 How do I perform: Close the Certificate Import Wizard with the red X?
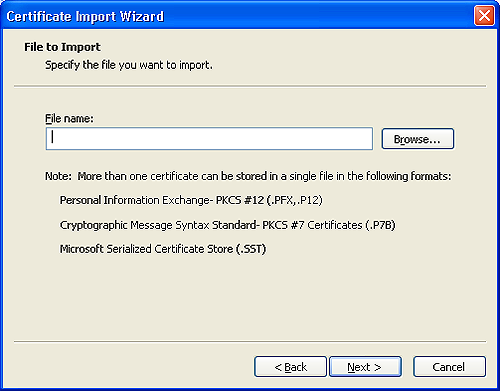[484, 16]
